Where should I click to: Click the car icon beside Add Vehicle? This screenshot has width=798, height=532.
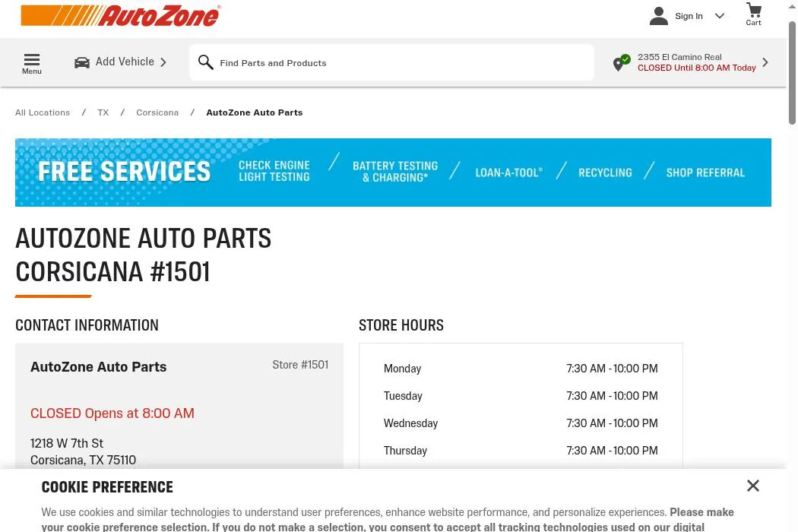(x=82, y=62)
